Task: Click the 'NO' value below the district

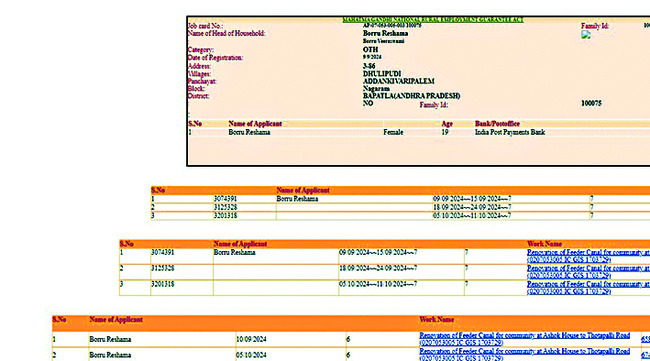Action: coord(368,103)
